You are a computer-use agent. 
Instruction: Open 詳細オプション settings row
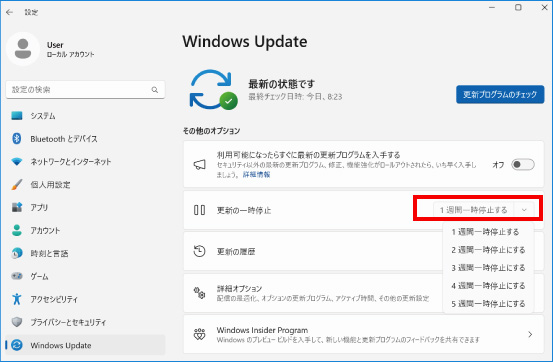[313, 293]
